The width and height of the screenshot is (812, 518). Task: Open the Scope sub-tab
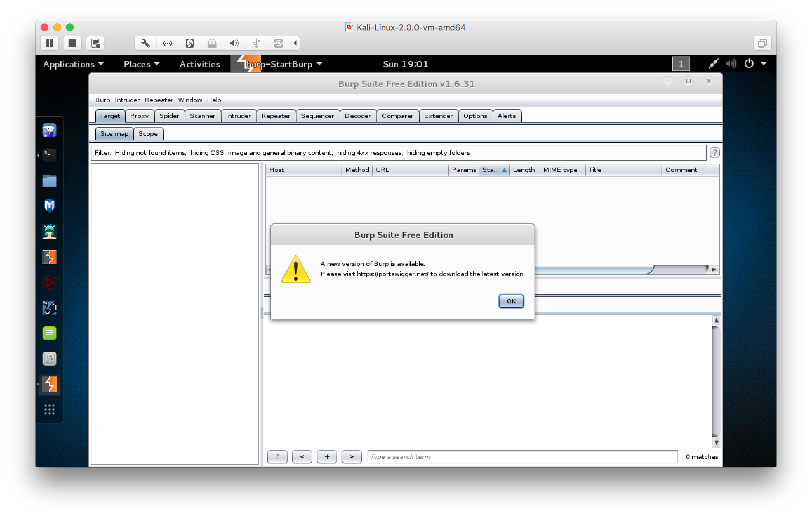(148, 134)
